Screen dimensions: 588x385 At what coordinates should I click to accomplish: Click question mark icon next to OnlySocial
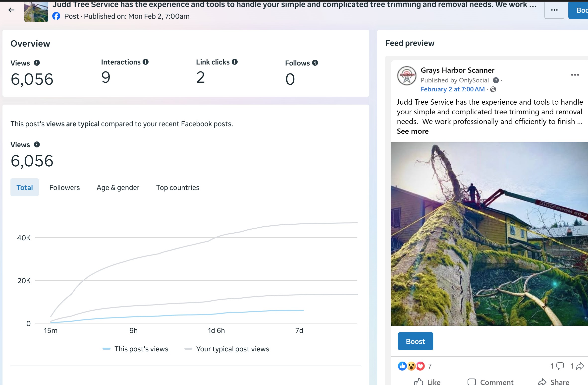coord(496,80)
